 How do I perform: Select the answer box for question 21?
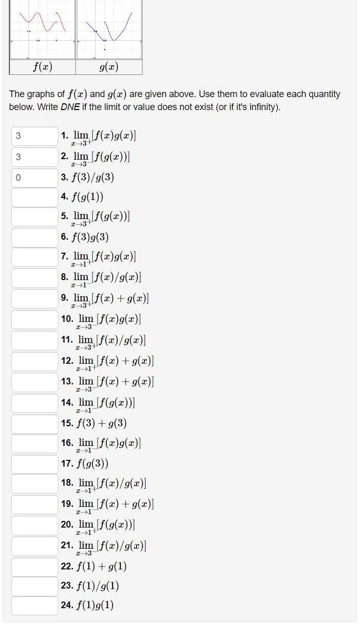click(34, 546)
